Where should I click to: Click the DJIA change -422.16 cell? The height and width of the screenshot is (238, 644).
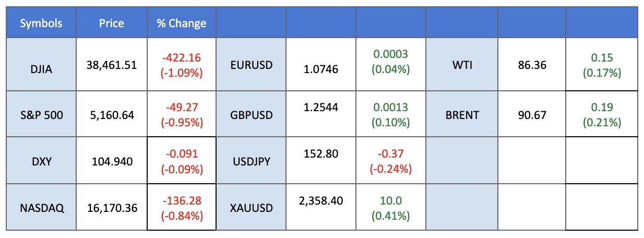click(x=181, y=65)
